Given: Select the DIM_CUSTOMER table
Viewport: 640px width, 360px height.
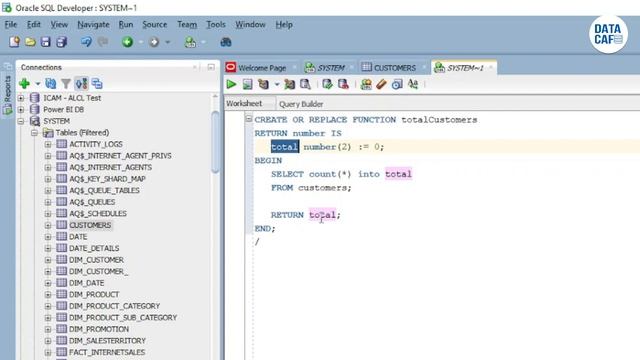Looking at the screenshot, I should click(96, 260).
